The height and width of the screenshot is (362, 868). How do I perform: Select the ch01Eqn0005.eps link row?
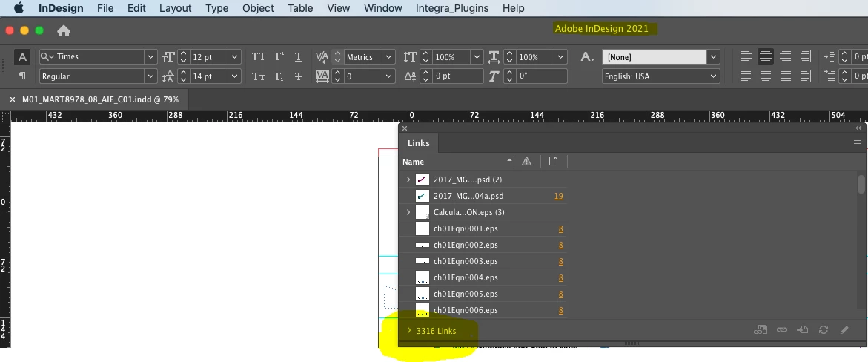coord(482,294)
